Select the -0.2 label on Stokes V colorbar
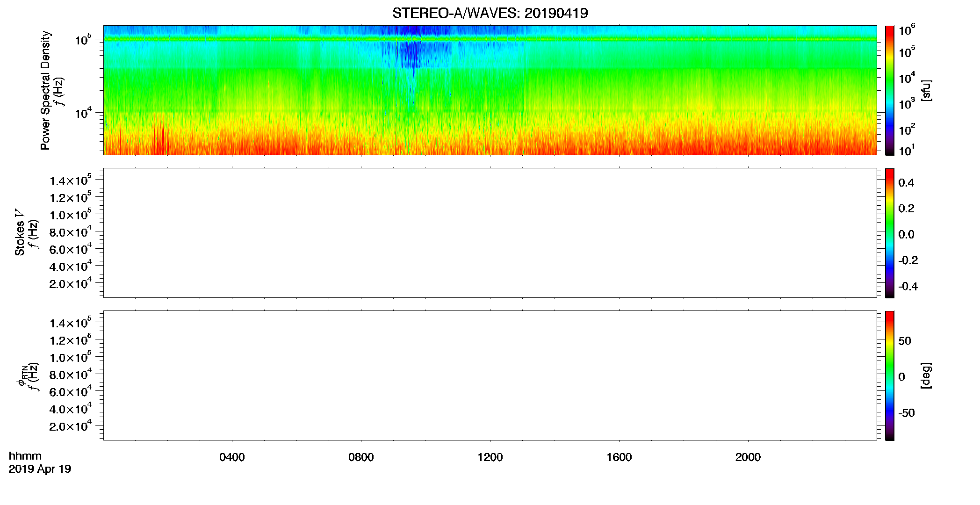 click(x=908, y=260)
